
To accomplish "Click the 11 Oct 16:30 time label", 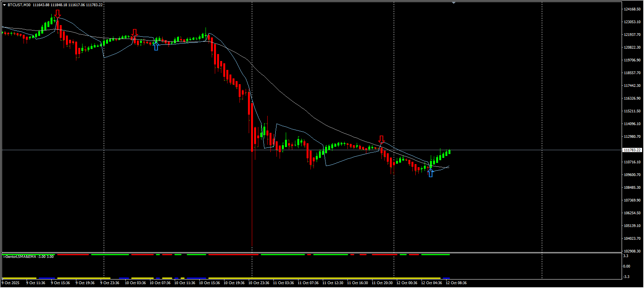I will click(357, 283).
